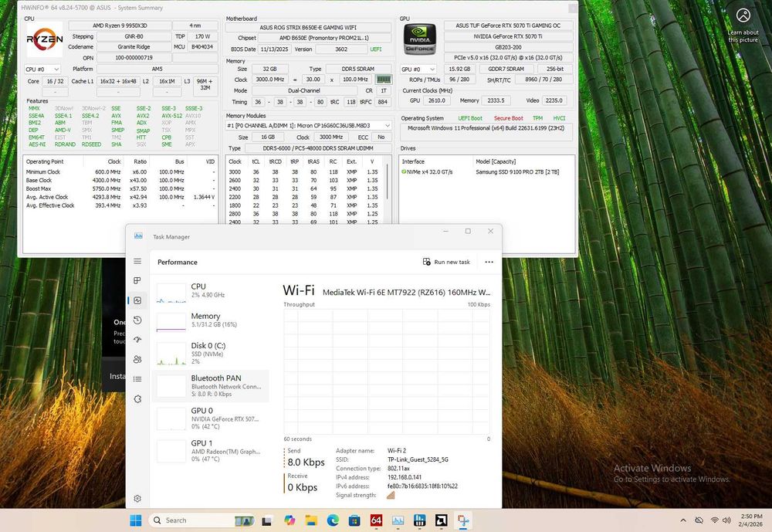772x532 pixels.
Task: Click Boost Max operating point row
Action: 120,188
